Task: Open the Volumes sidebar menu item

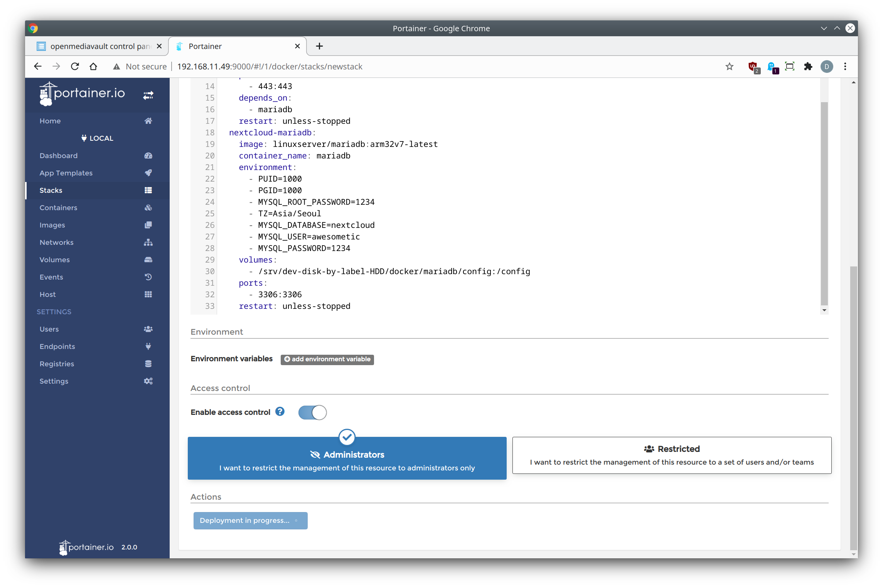Action: point(55,259)
